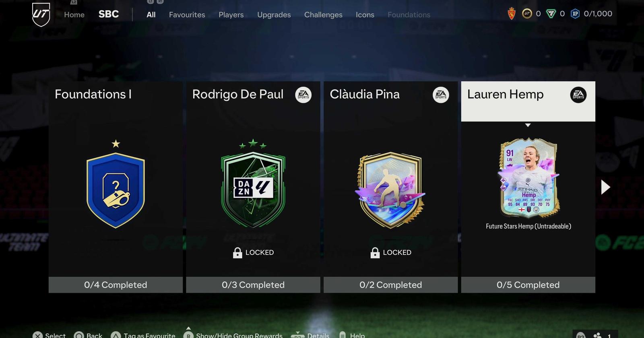
Task: Open Home in the top navigation
Action: (74, 14)
